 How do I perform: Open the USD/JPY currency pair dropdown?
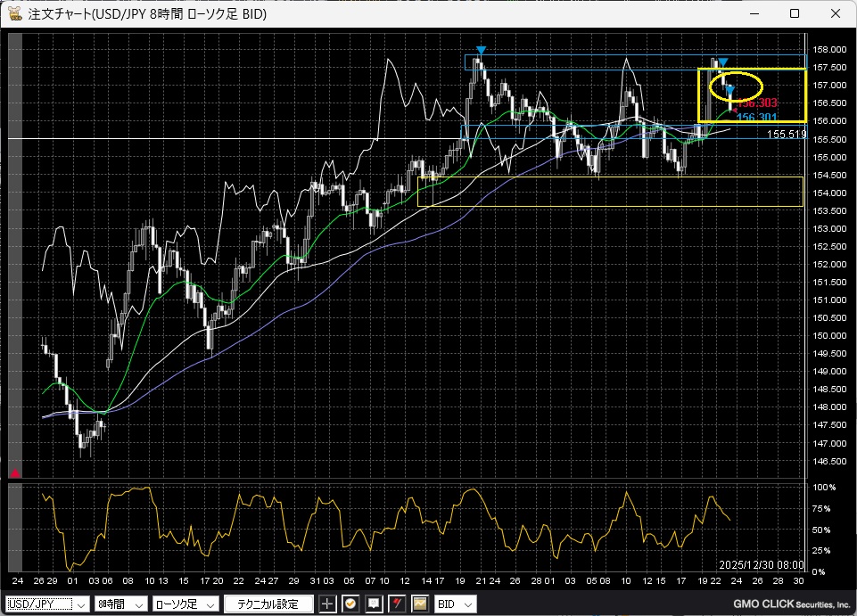[x=47, y=604]
